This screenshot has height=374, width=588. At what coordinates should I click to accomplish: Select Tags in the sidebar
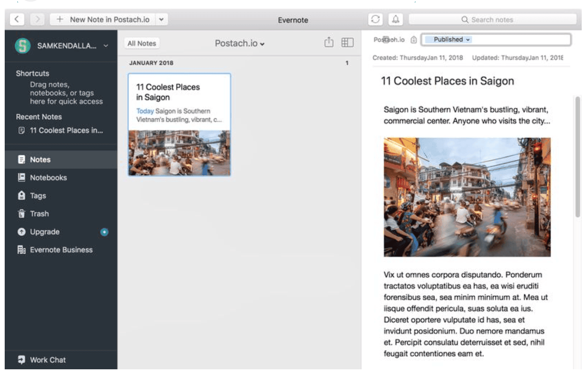click(x=38, y=196)
